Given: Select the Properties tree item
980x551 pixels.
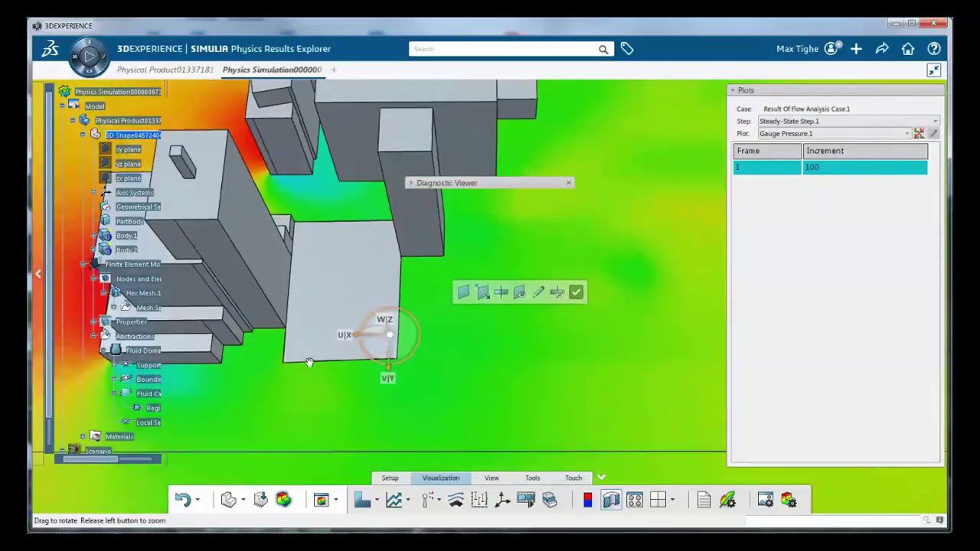Looking at the screenshot, I should pos(131,322).
